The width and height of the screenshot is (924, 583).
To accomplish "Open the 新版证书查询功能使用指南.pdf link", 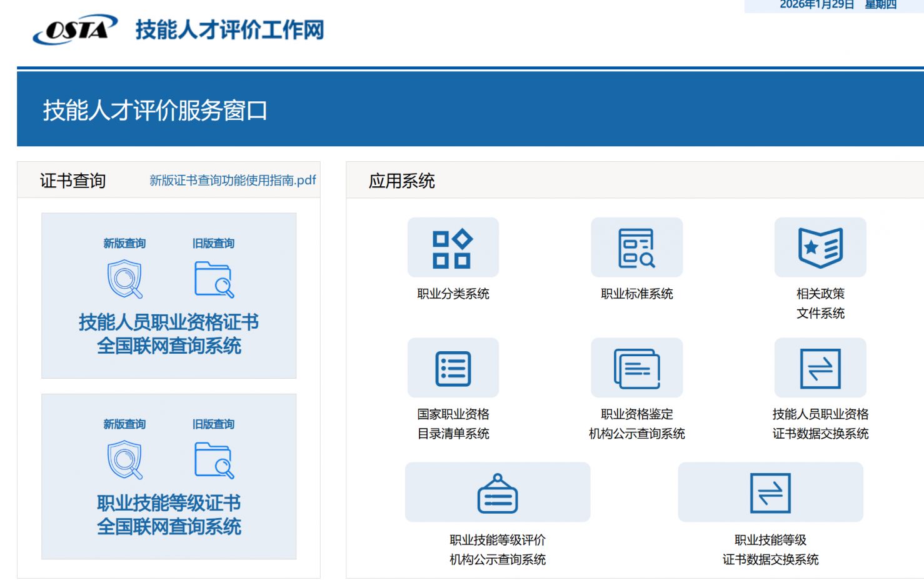I will pos(233,181).
